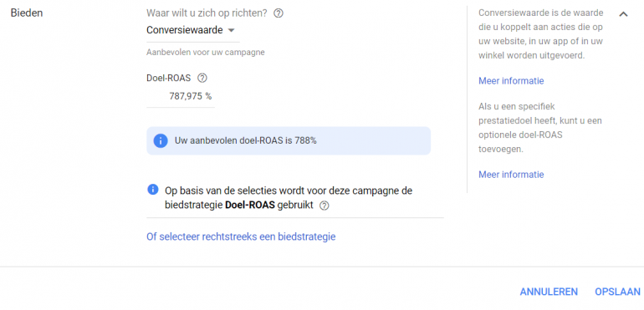Click the 'Aanbevolen voor uw campagne' hint text
Screen dimensions: 644x310
pyautogui.click(x=206, y=53)
